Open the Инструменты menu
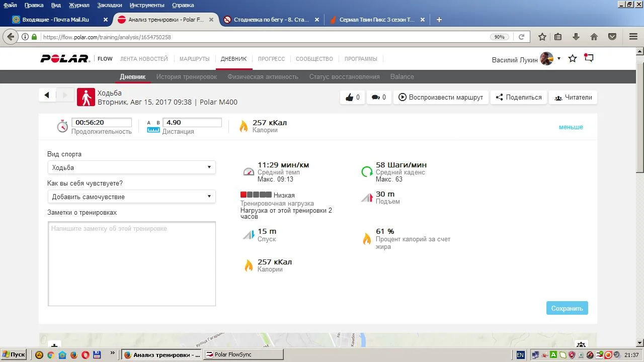This screenshot has height=362, width=644. (147, 5)
